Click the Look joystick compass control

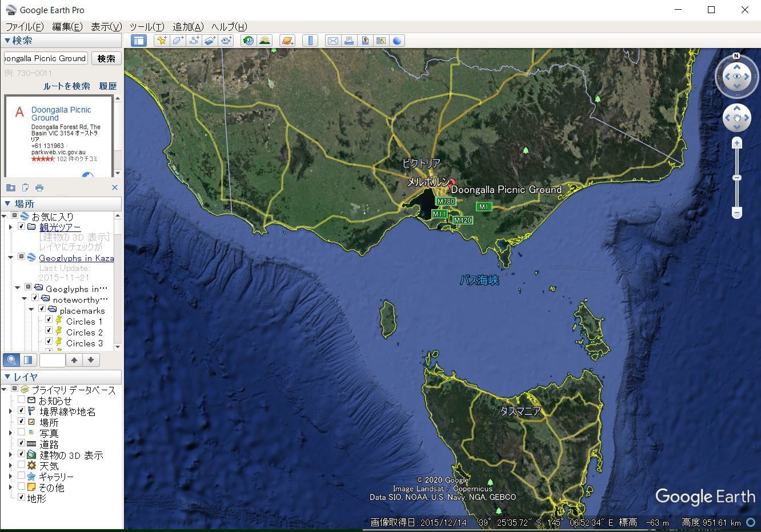736,77
